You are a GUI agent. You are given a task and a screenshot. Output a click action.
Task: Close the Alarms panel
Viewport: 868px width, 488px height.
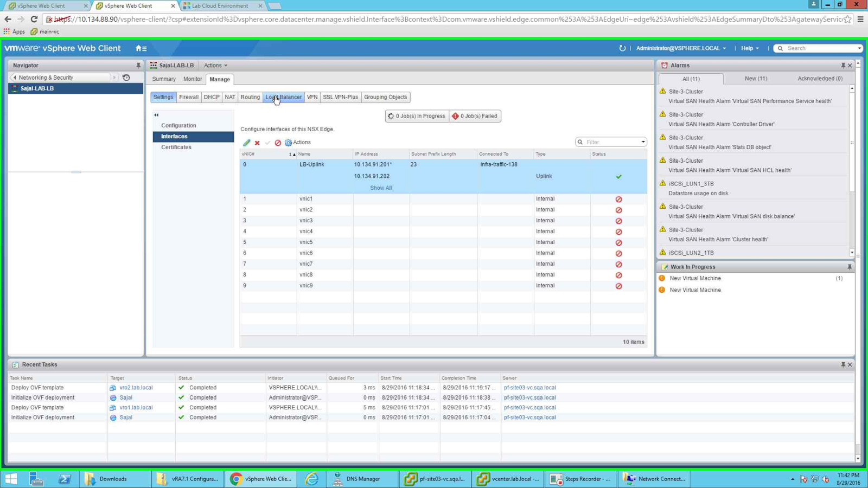850,65
